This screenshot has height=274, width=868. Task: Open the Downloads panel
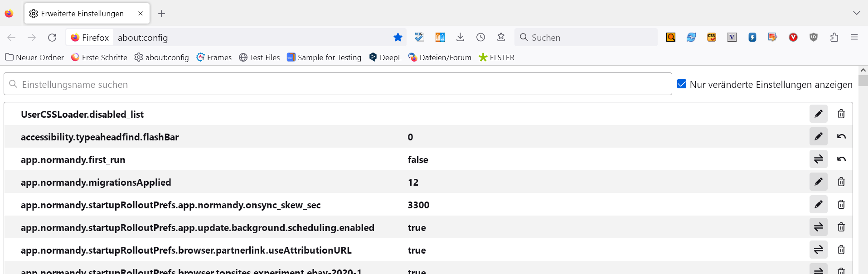click(460, 38)
